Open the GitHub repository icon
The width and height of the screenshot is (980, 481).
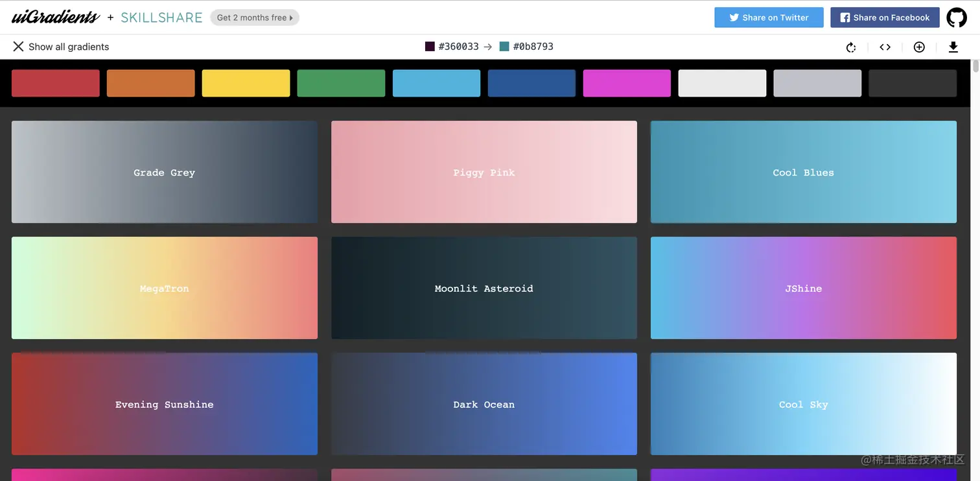pyautogui.click(x=957, y=18)
